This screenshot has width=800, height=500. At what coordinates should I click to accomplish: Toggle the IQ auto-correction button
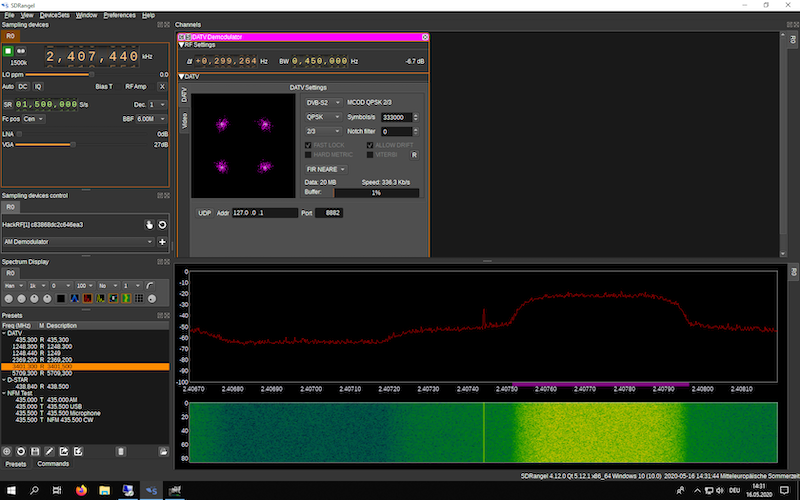[38, 87]
